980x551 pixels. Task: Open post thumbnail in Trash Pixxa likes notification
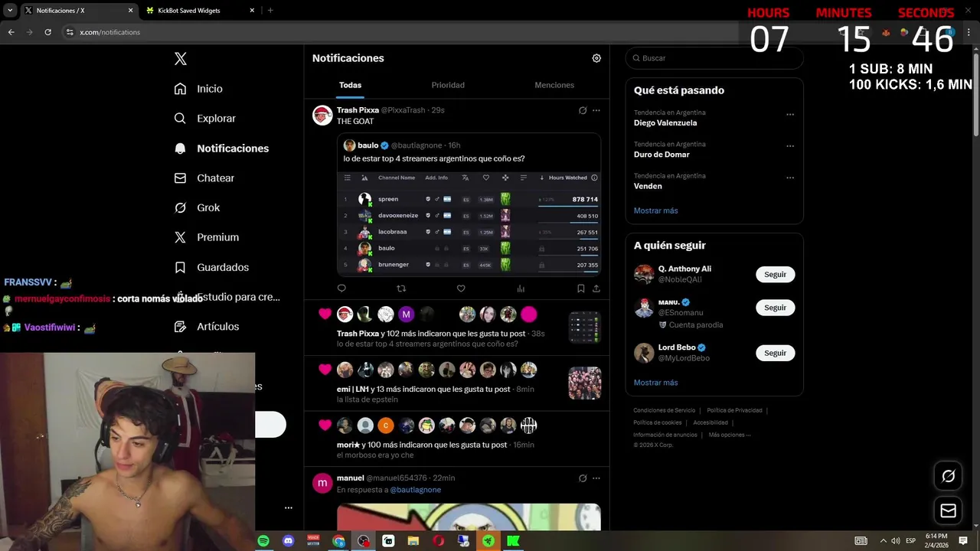[584, 328]
